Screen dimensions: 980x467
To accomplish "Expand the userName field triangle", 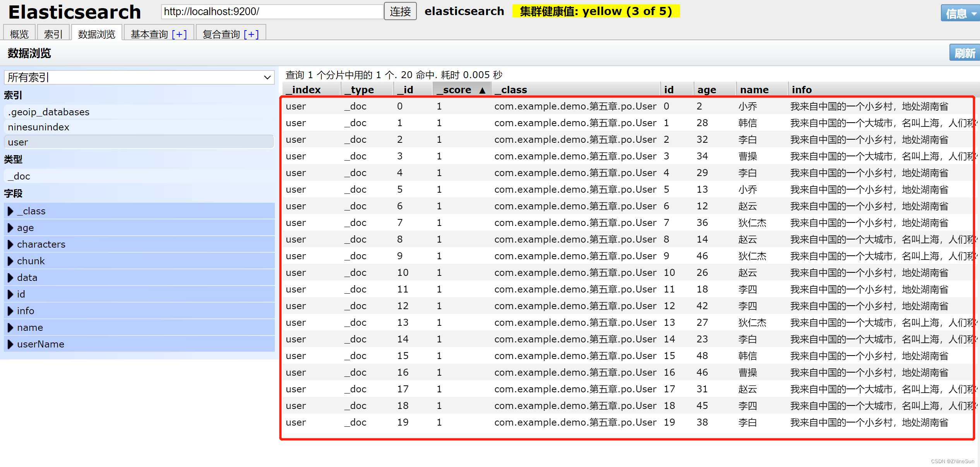I will point(10,344).
